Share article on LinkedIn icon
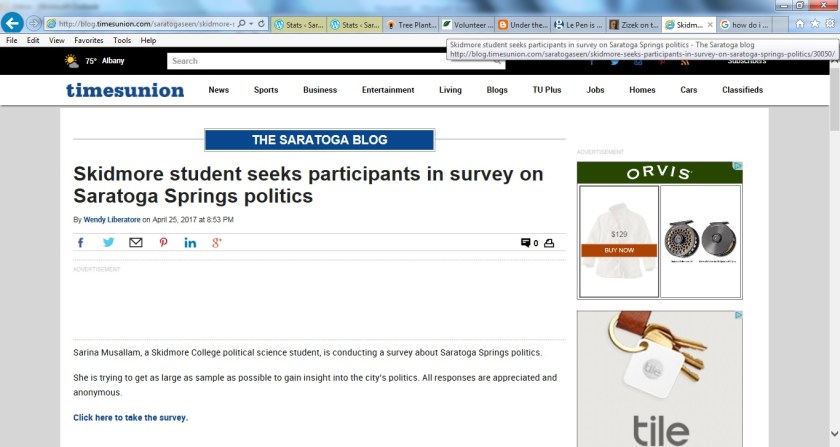Screen dimensions: 840x447 190,243
